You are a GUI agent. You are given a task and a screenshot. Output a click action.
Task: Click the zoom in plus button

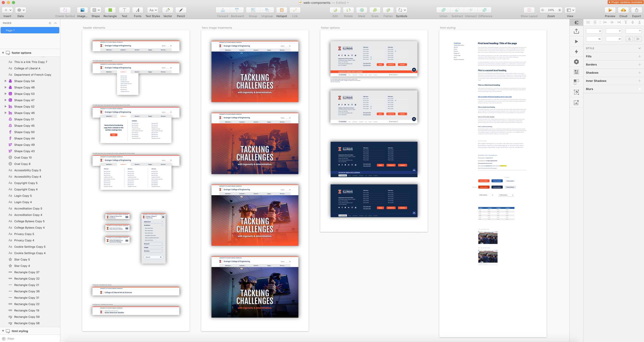559,10
